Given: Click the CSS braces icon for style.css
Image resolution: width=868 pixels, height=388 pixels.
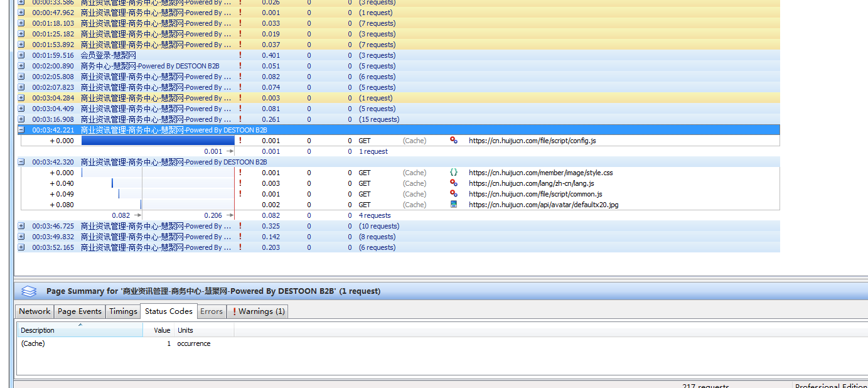Looking at the screenshot, I should pyautogui.click(x=454, y=173).
